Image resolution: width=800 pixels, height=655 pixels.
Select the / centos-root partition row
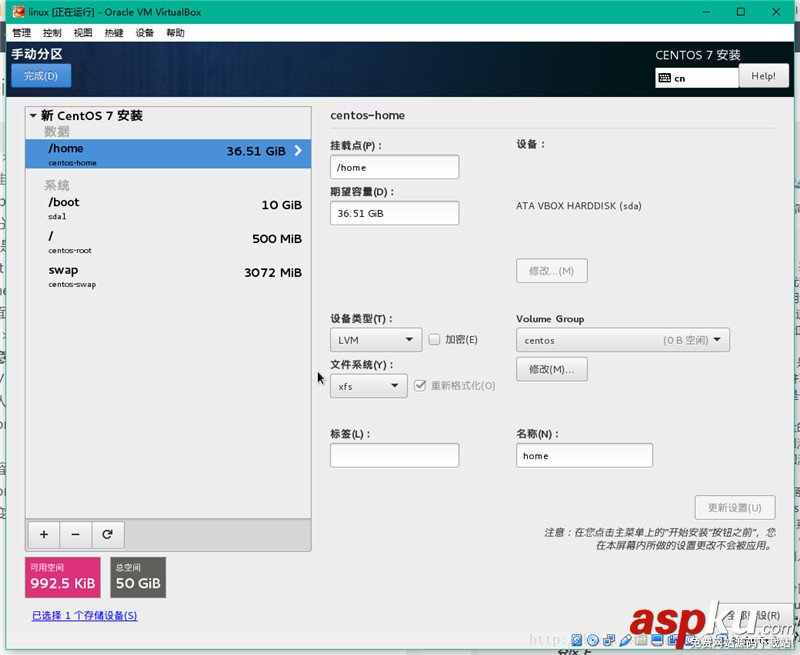(168, 242)
